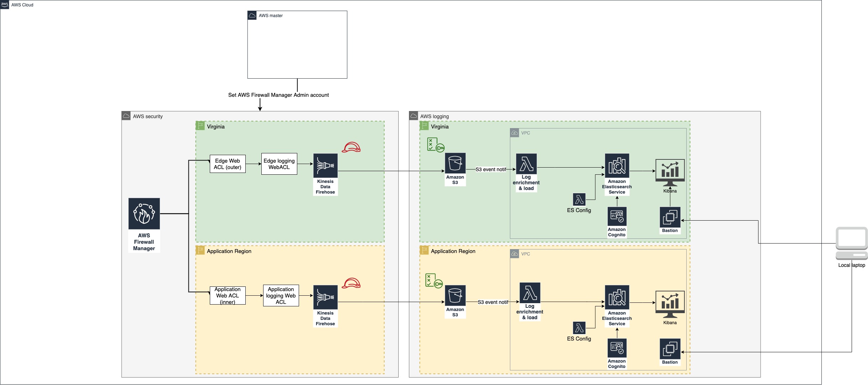
Task: Click 'Application Region' label in AWS security
Action: [x=229, y=251]
